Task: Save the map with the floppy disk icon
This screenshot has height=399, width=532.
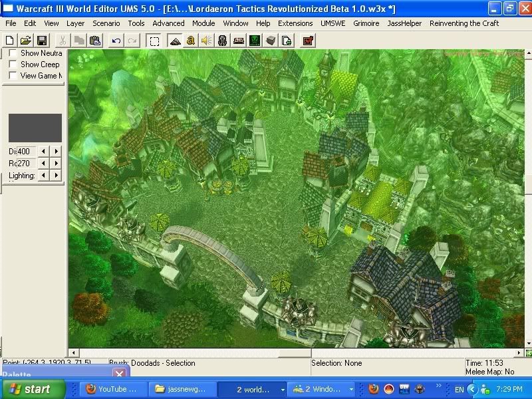Action: [x=42, y=41]
